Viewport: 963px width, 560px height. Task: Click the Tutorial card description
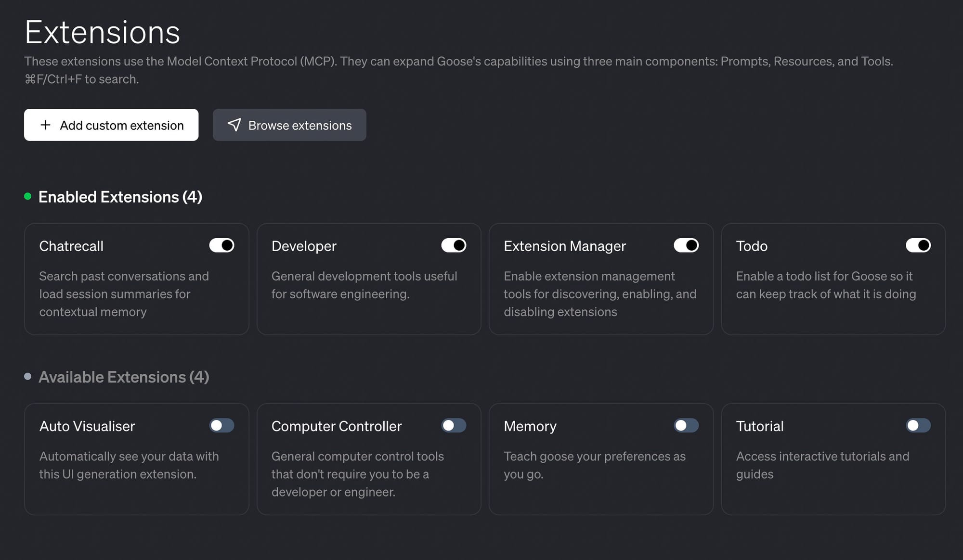coord(822,465)
